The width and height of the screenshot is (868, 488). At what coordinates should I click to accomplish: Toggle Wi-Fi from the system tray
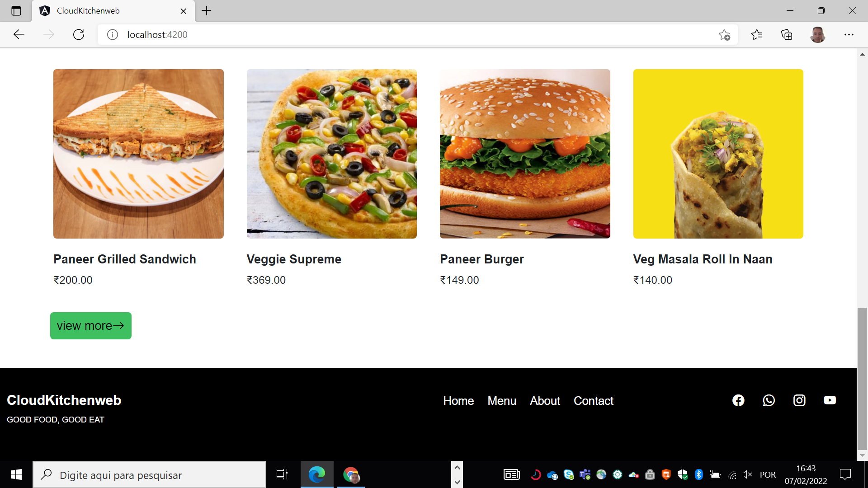pos(731,474)
